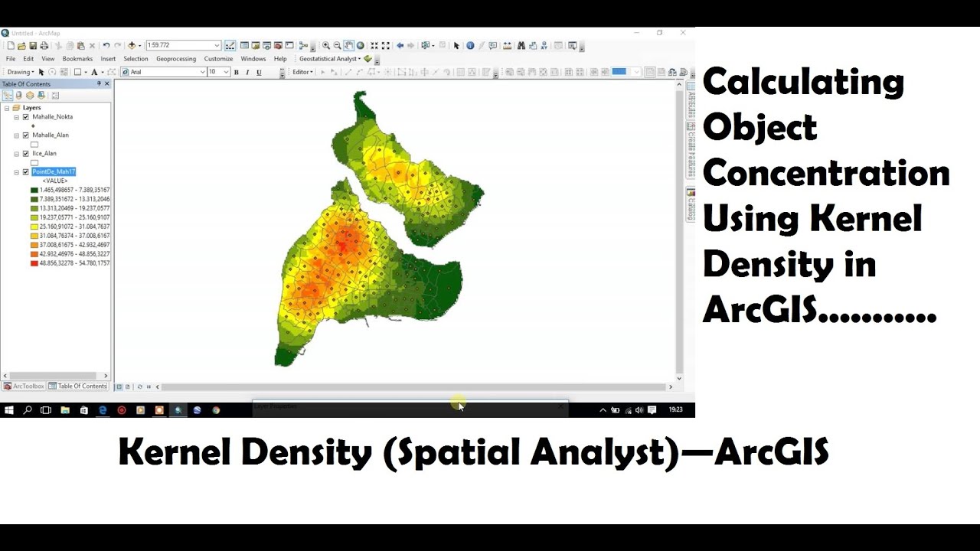Open Chrome from the taskbar

216,410
